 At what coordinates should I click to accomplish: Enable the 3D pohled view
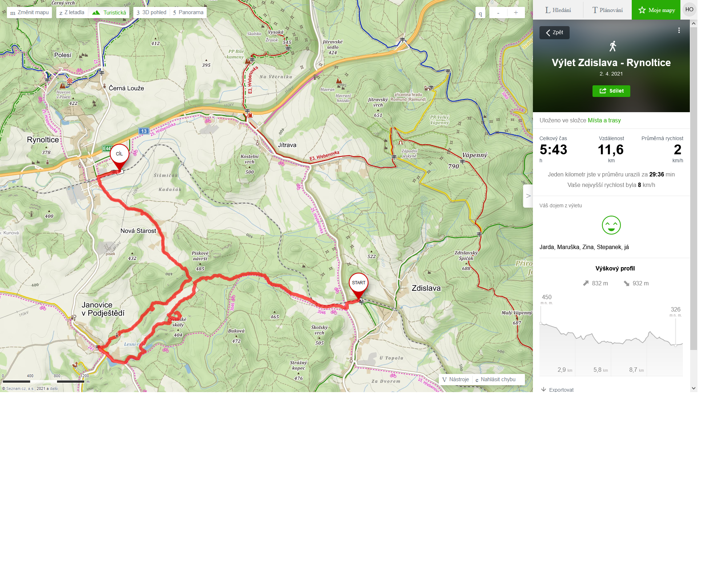[x=151, y=12]
